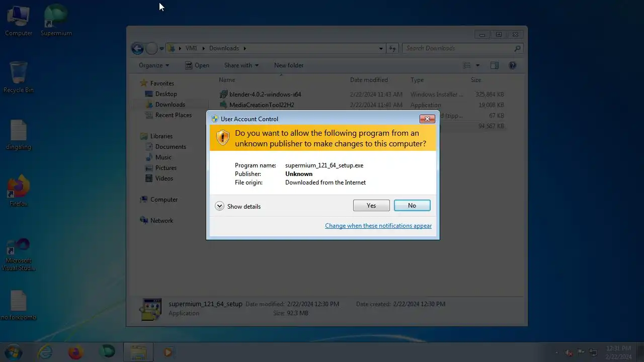Show hidden tray icons arrow
This screenshot has width=644, height=362.
[x=556, y=352]
